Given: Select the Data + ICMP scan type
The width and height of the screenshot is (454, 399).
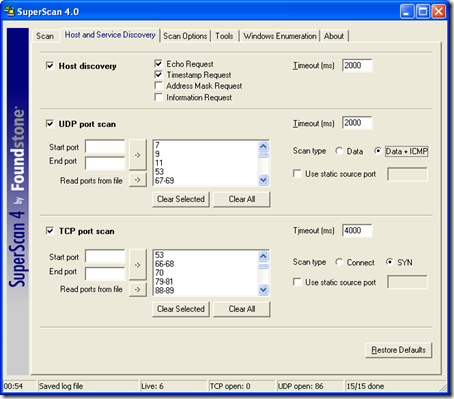Looking at the screenshot, I should coord(377,151).
